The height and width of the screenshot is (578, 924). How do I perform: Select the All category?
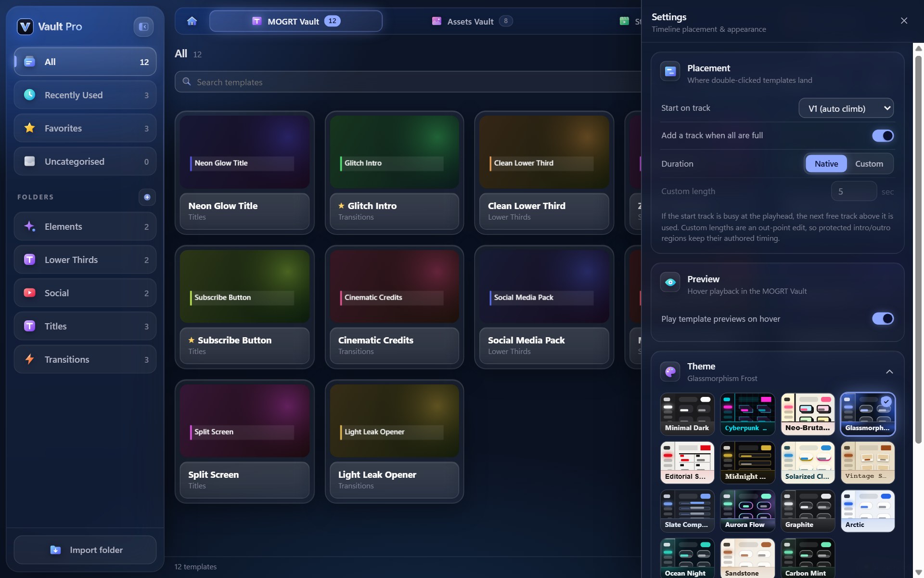pyautogui.click(x=85, y=62)
